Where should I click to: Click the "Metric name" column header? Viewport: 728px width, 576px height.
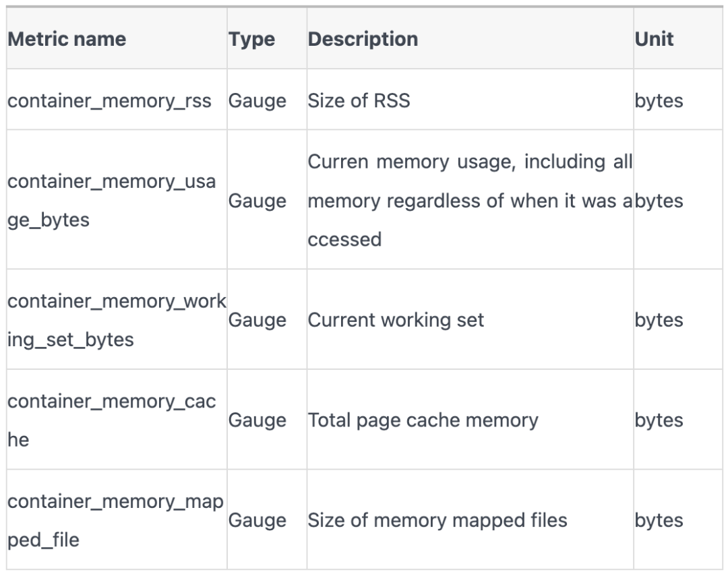[x=67, y=39]
